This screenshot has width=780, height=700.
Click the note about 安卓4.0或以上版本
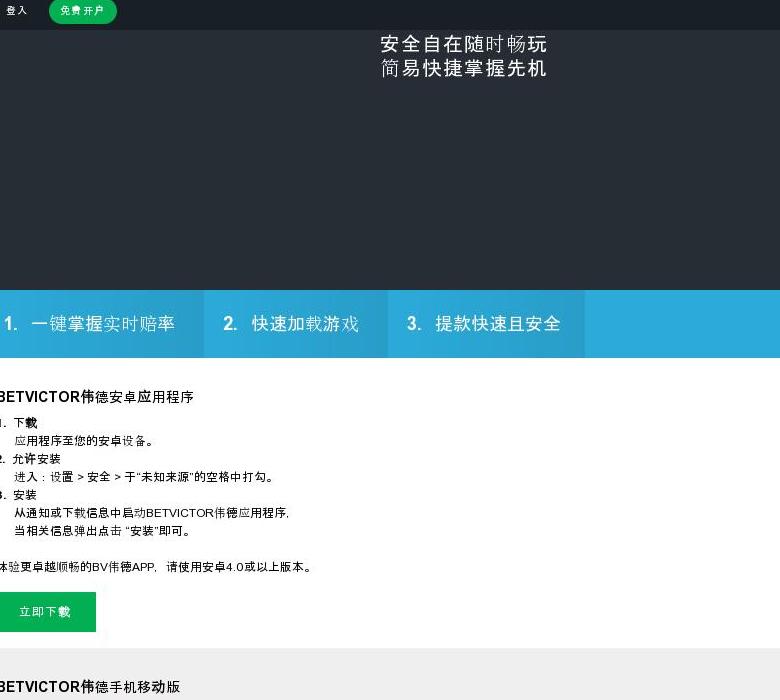(x=155, y=567)
